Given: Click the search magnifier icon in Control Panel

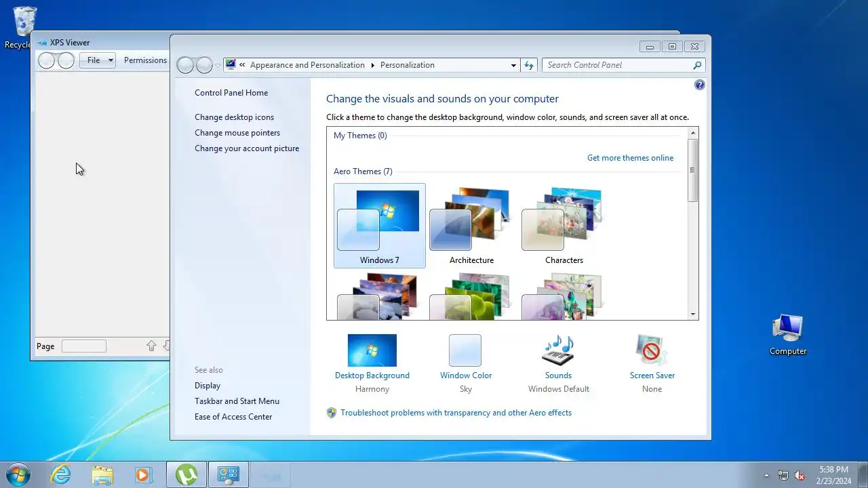Looking at the screenshot, I should (x=697, y=65).
